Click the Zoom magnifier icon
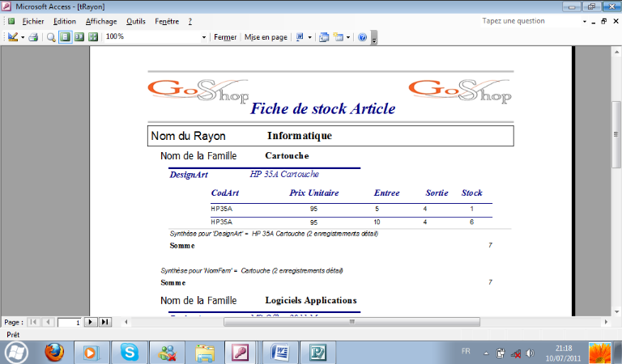Screen dimensions: 622x364 pyautogui.click(x=51, y=37)
